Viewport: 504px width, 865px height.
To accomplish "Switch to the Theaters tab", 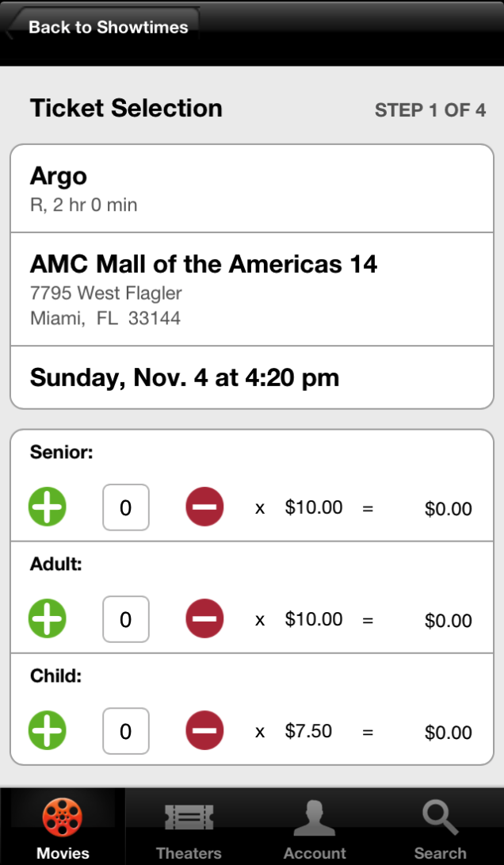I will [189, 826].
